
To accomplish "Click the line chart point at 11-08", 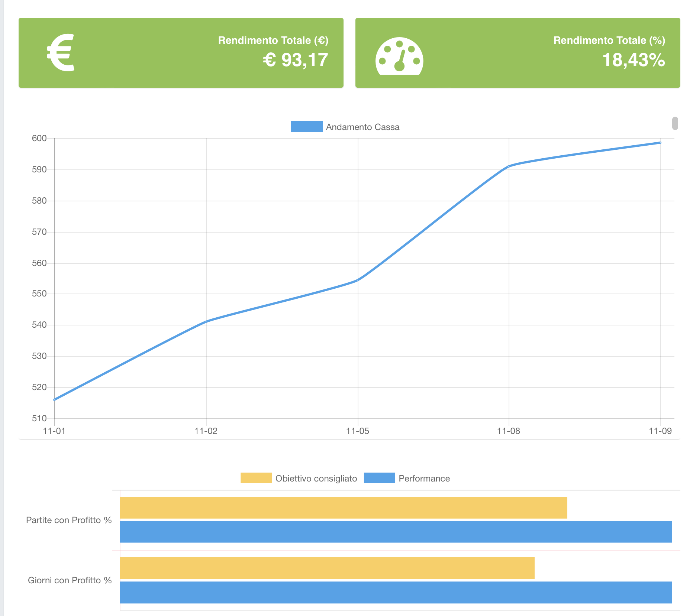I will point(509,166).
